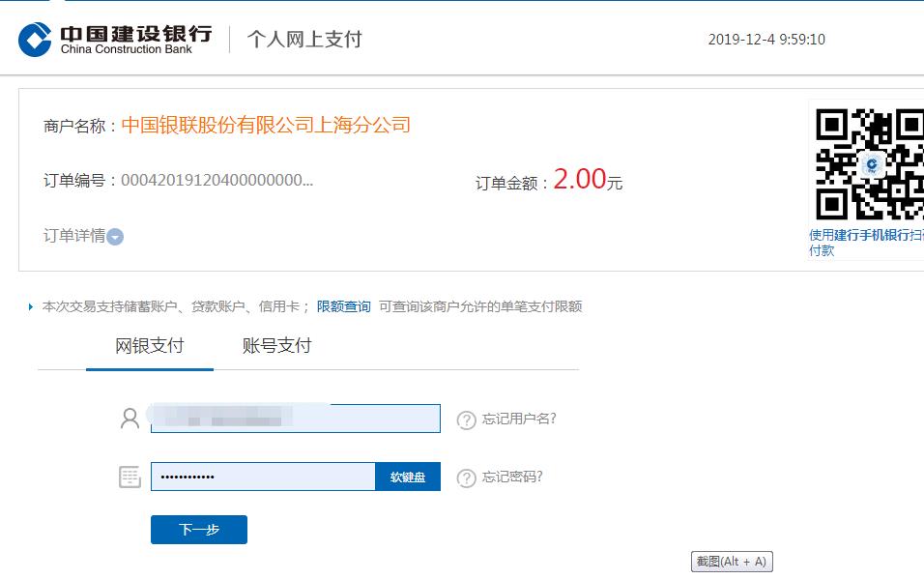Switch to the 账号支付 tab
Image resolution: width=924 pixels, height=579 pixels.
pyautogui.click(x=277, y=346)
